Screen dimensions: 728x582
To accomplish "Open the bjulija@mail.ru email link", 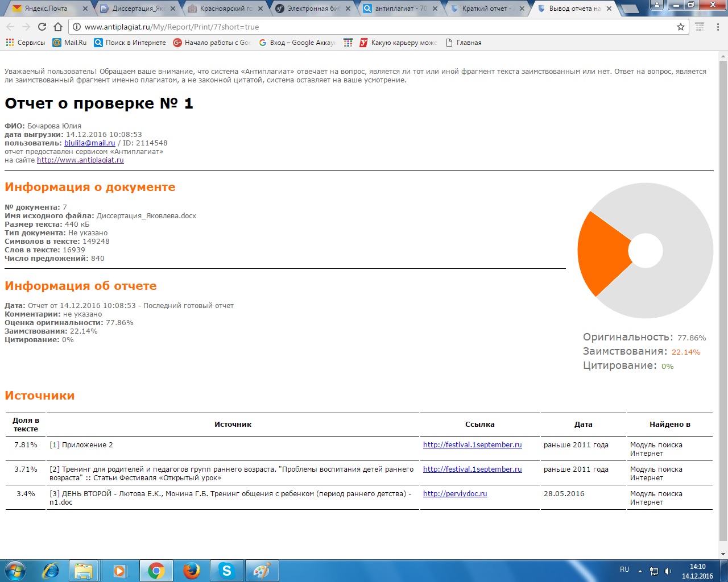I will (x=89, y=143).
